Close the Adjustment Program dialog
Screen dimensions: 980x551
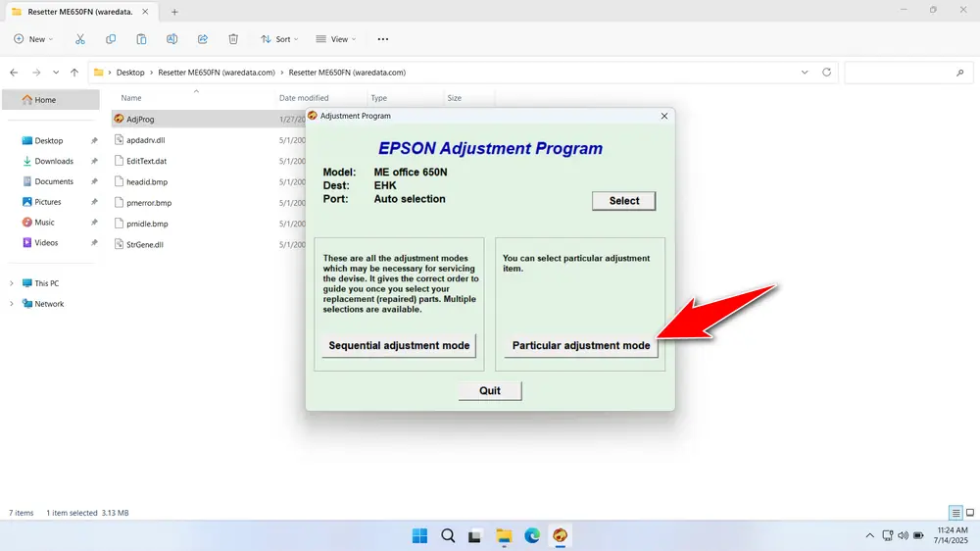(664, 116)
